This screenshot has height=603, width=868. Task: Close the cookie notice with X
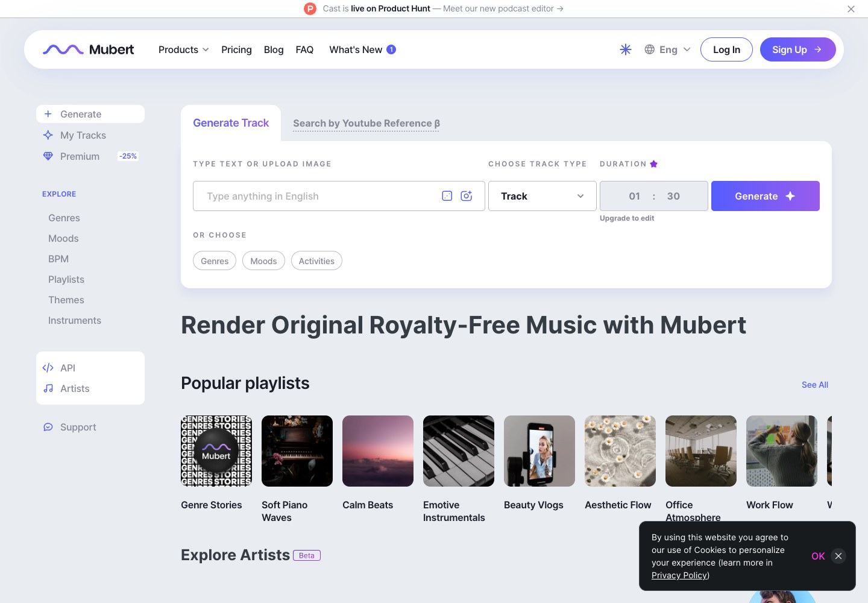(838, 556)
